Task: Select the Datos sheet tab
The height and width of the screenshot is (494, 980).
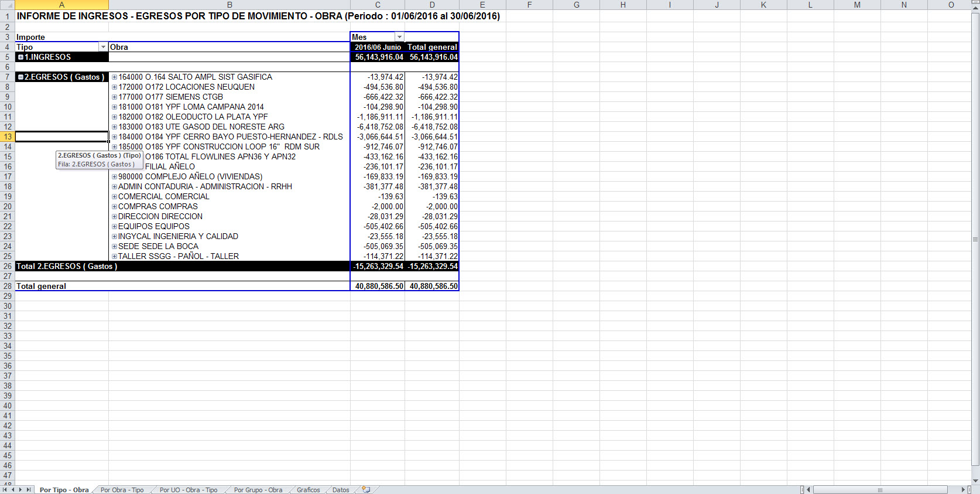Action: click(341, 490)
